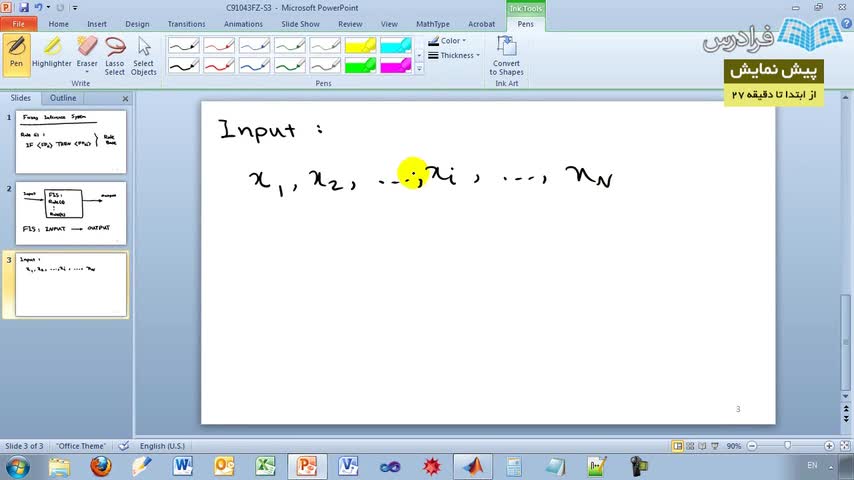The width and height of the screenshot is (854, 480).
Task: Close the slides pane
Action: 125,99
